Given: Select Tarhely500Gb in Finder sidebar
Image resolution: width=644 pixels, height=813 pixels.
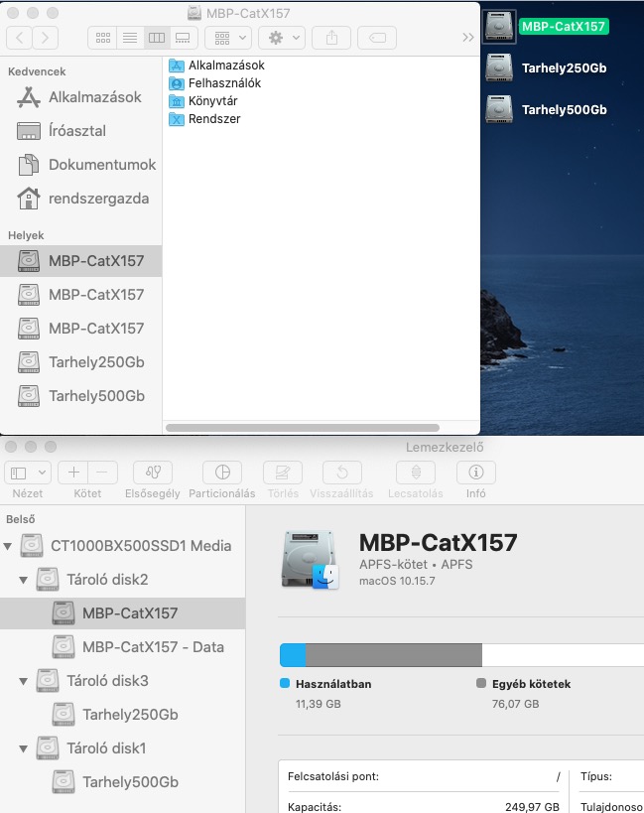Looking at the screenshot, I should [x=80, y=396].
